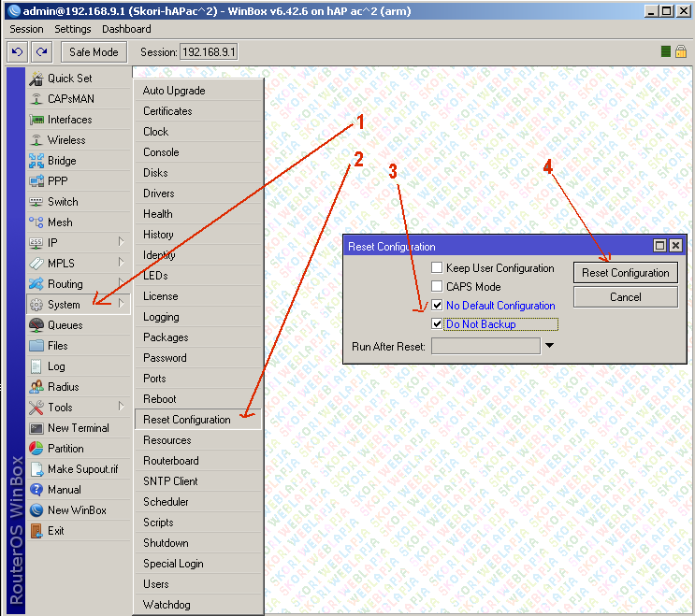Screen dimensions: 695x616
Task: Open the Files folder icon
Action: click(x=36, y=346)
